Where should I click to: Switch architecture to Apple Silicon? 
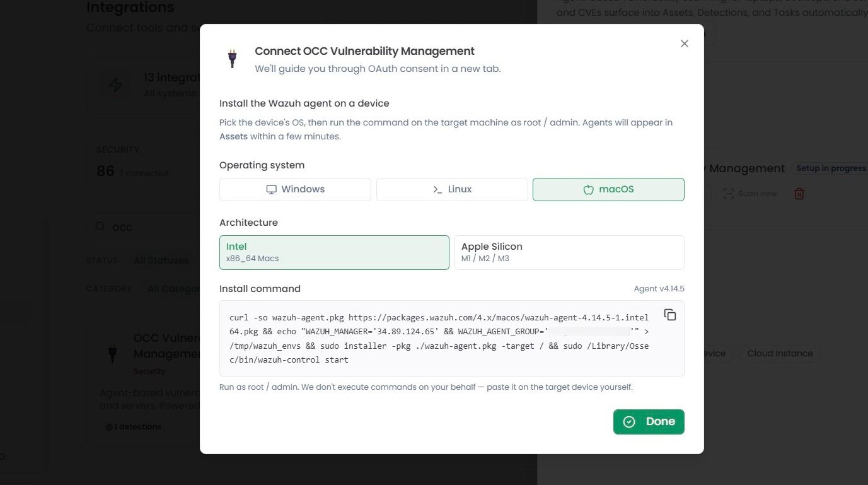click(569, 252)
